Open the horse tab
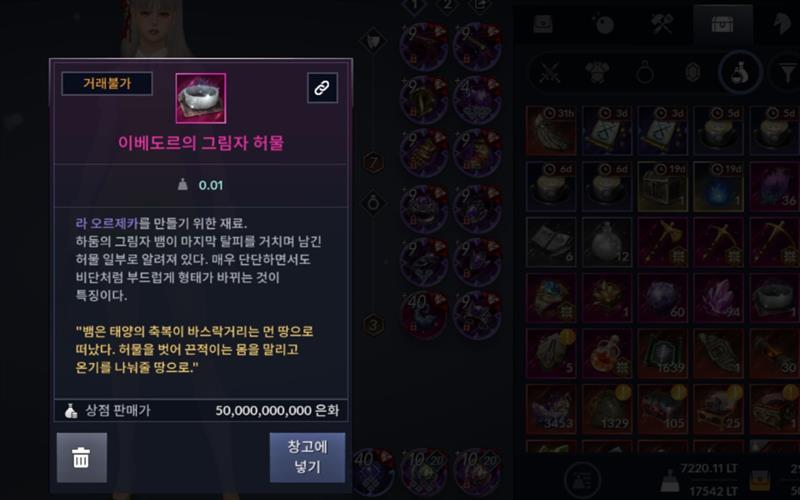The width and height of the screenshot is (800, 500). click(782, 24)
